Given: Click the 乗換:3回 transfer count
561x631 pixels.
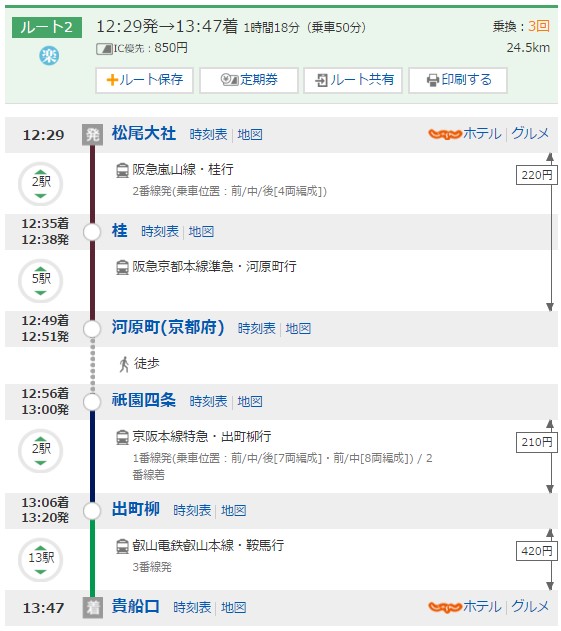Looking at the screenshot, I should [x=521, y=27].
